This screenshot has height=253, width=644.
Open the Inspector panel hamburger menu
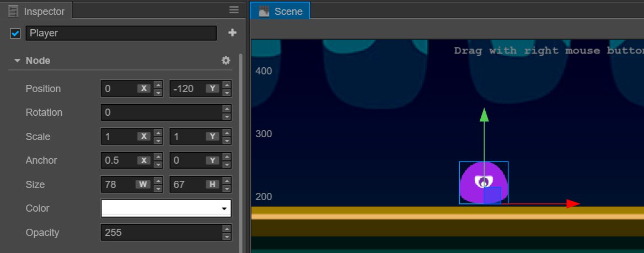234,10
